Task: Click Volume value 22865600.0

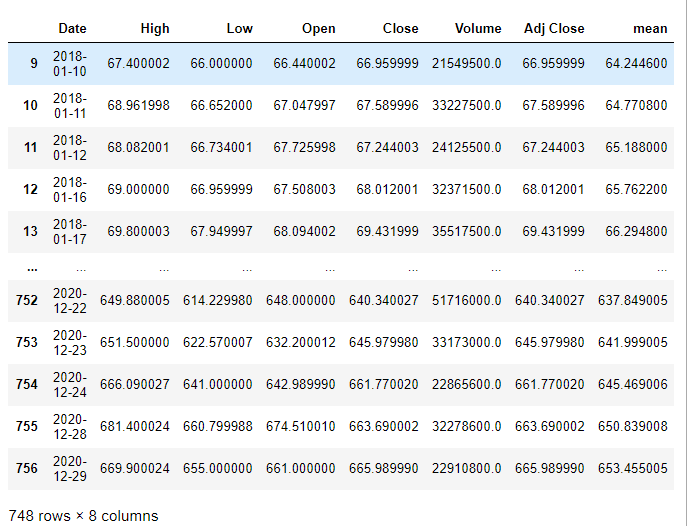Action: tap(467, 385)
